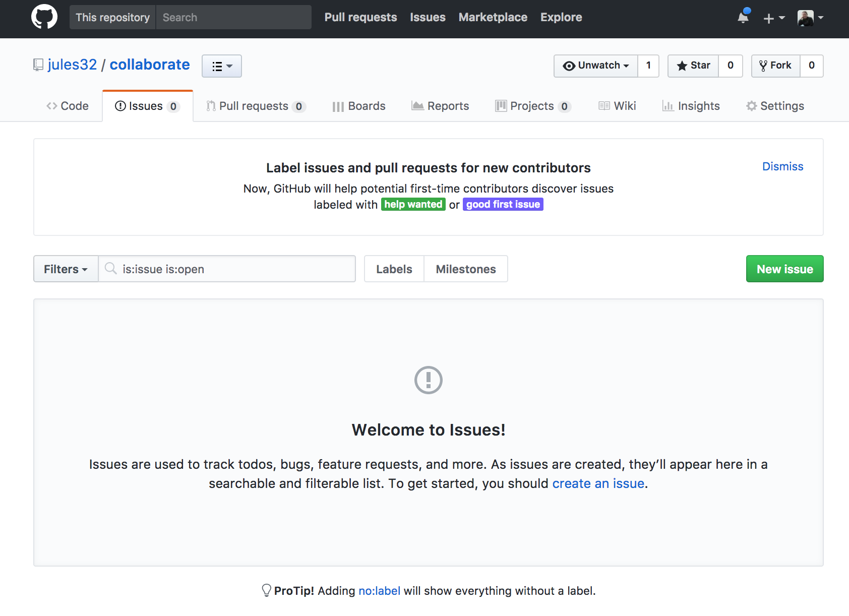Fork the collaborate repository
The height and width of the screenshot is (616, 849).
tap(776, 66)
